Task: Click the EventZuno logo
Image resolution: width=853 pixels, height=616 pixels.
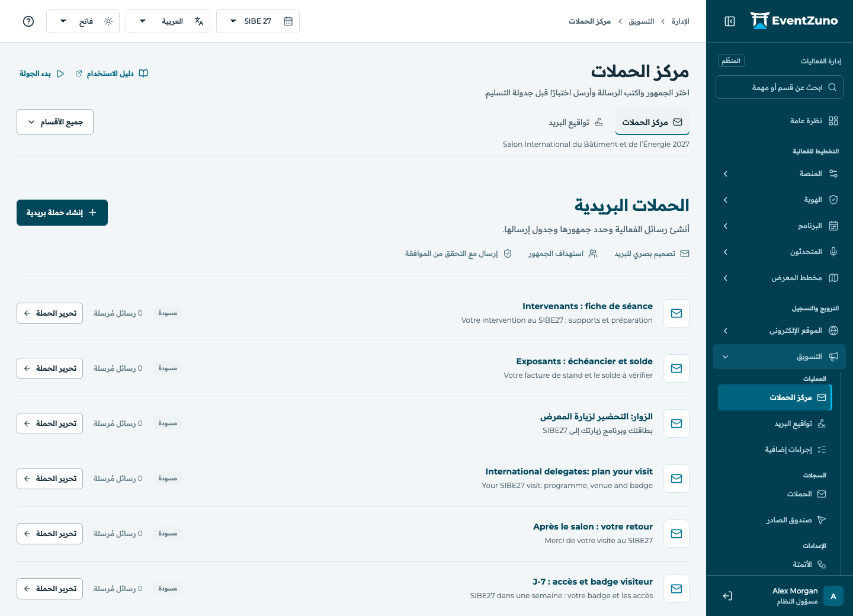Action: 794,21
